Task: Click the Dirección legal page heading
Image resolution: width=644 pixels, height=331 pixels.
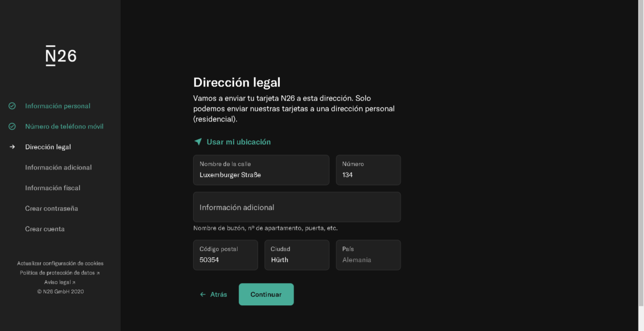Action: tap(237, 82)
